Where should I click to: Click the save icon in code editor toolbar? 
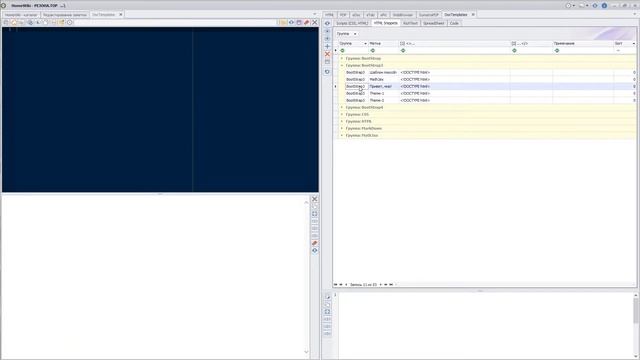pyautogui.click(x=299, y=22)
